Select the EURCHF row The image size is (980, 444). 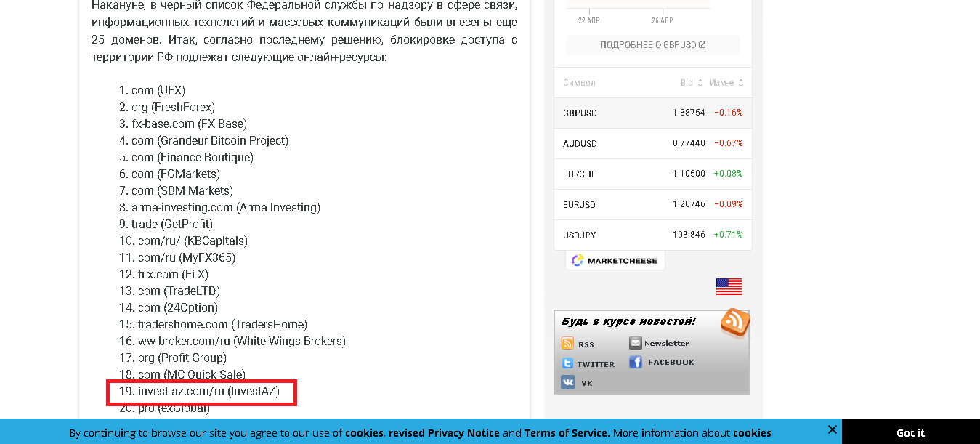(652, 174)
